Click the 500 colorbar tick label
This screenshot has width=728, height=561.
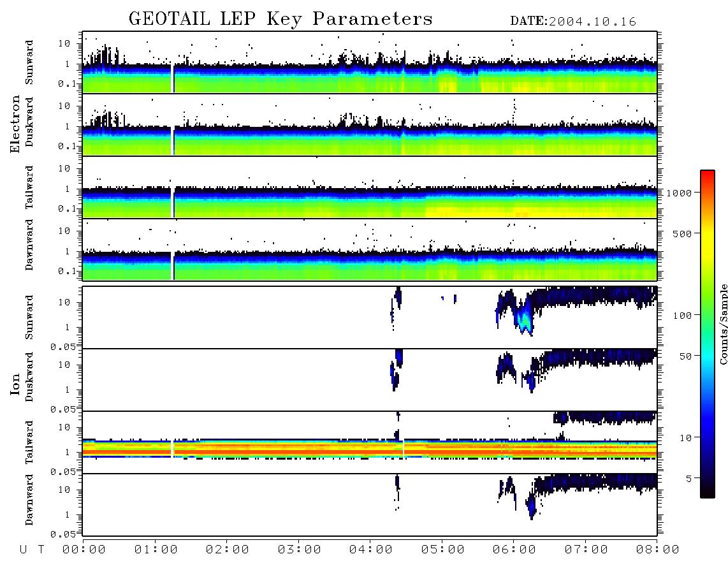pos(682,233)
